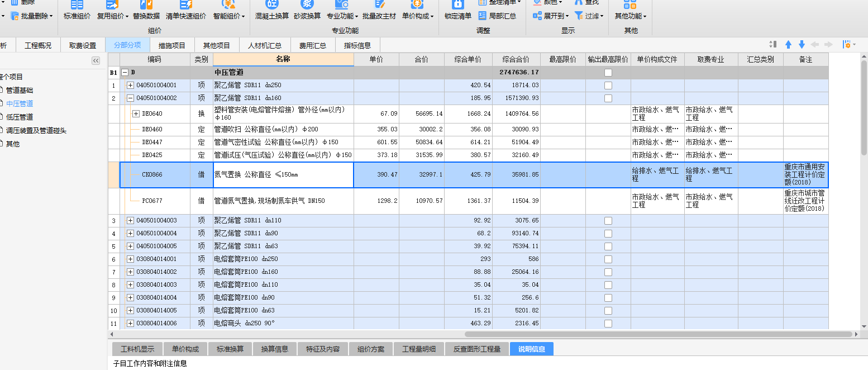Click the 标准组价 toolbar icon
This screenshot has height=370, width=868.
click(x=77, y=4)
